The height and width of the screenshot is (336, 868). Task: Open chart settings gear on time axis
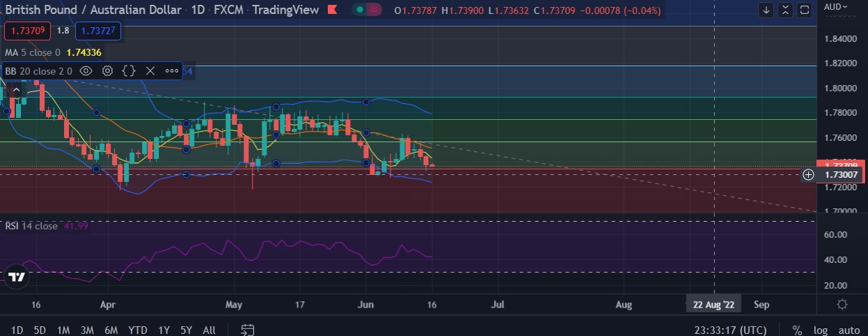[x=842, y=305]
